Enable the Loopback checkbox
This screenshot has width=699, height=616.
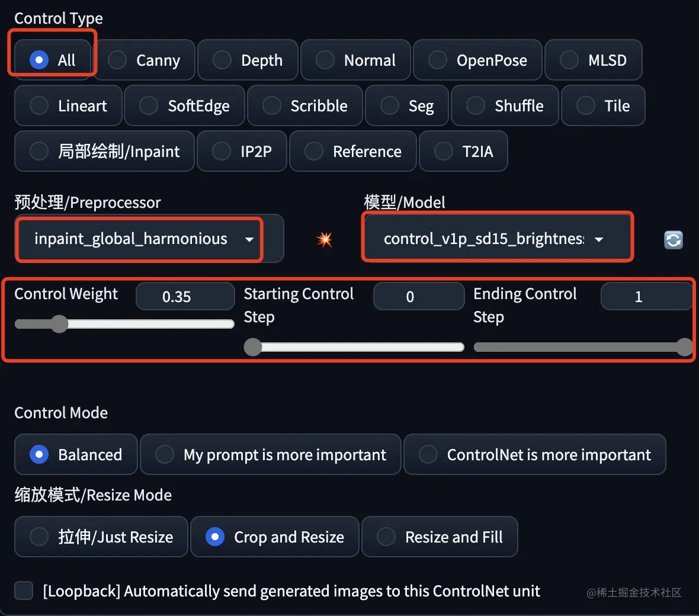(24, 591)
